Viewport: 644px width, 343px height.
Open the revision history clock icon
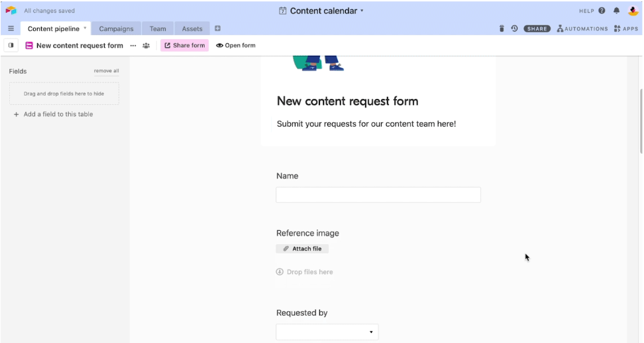[514, 29]
